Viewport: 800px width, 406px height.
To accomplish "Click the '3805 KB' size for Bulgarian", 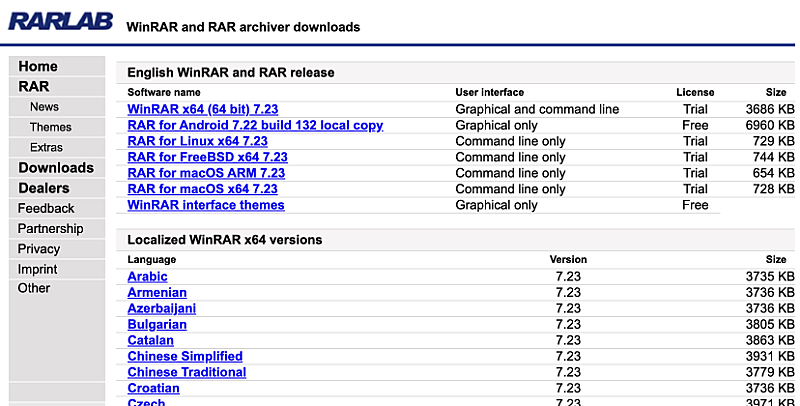I will [770, 324].
